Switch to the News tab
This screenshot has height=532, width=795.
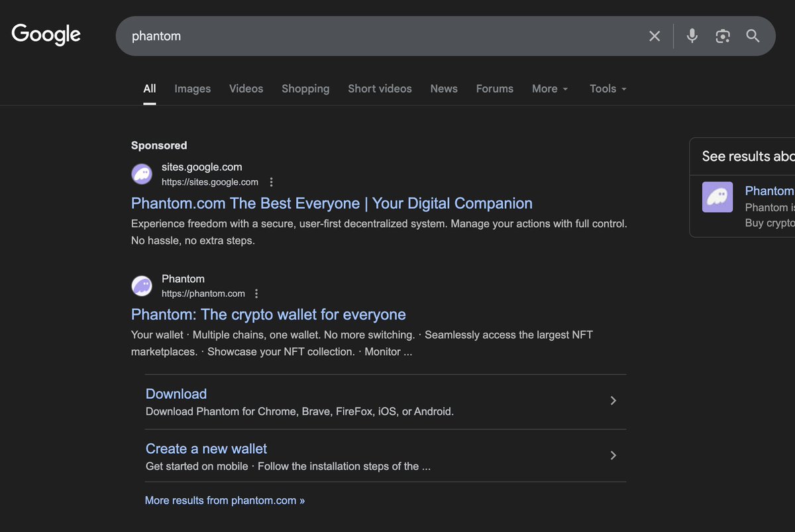coord(444,89)
